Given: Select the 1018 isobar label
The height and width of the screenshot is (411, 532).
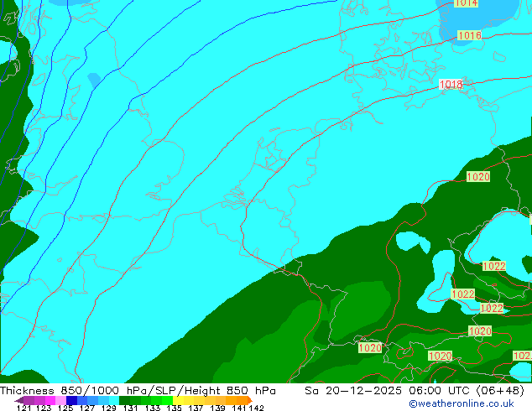Looking at the screenshot, I should point(451,84).
